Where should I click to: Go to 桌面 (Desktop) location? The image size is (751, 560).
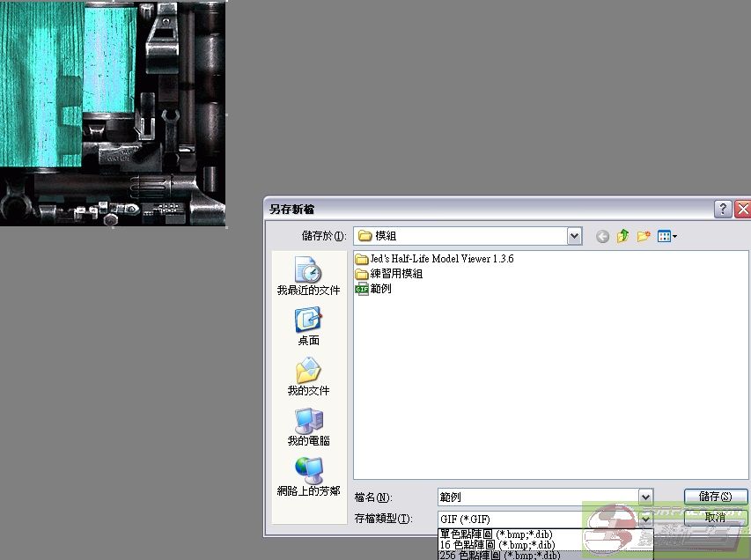308,326
